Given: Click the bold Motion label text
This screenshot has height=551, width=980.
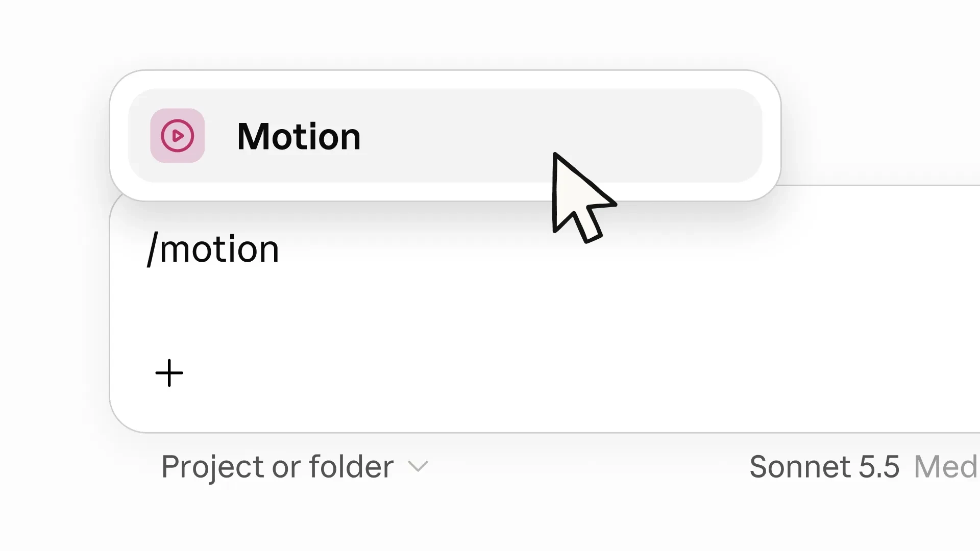Looking at the screenshot, I should click(299, 137).
